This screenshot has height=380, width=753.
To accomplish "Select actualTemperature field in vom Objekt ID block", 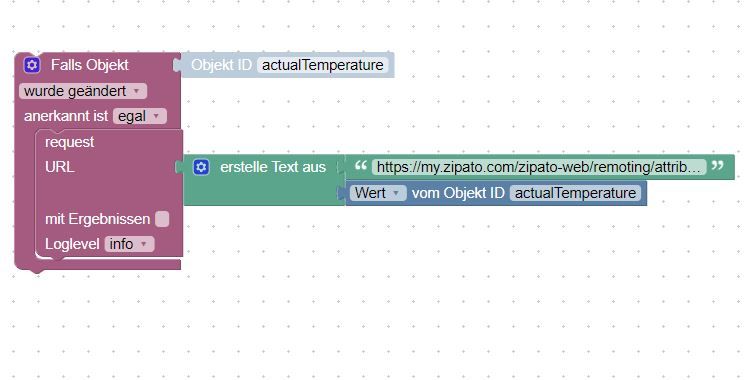I will (575, 193).
